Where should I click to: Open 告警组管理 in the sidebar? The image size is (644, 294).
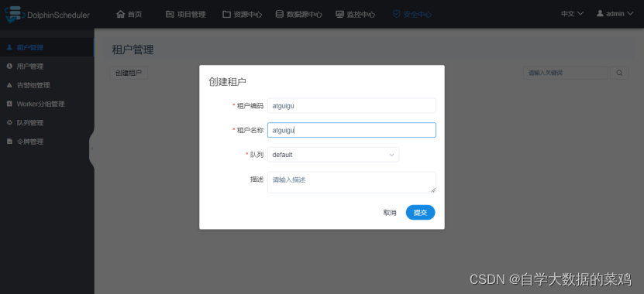click(46, 85)
